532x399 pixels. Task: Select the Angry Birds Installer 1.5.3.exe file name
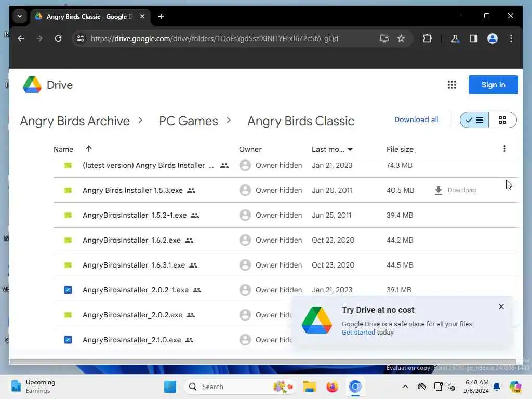tap(132, 190)
